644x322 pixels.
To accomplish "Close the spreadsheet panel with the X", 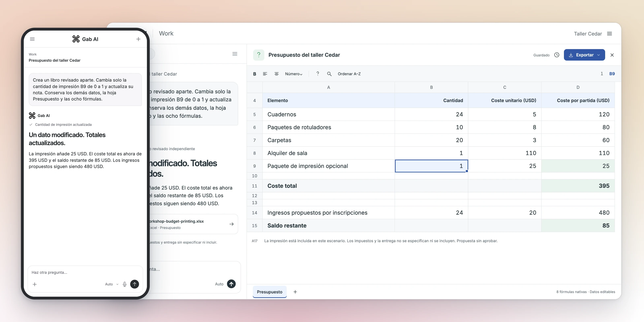I will pyautogui.click(x=612, y=55).
